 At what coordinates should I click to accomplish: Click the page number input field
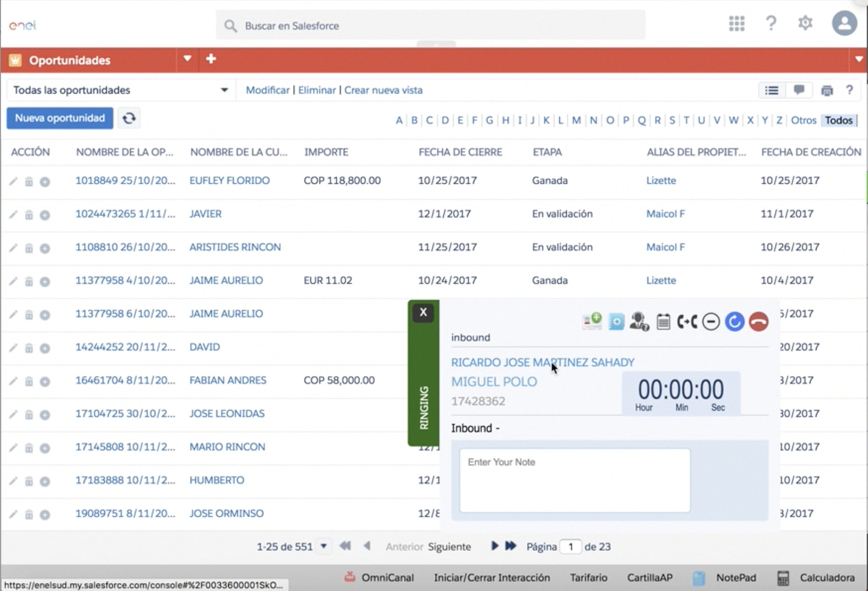click(x=571, y=547)
